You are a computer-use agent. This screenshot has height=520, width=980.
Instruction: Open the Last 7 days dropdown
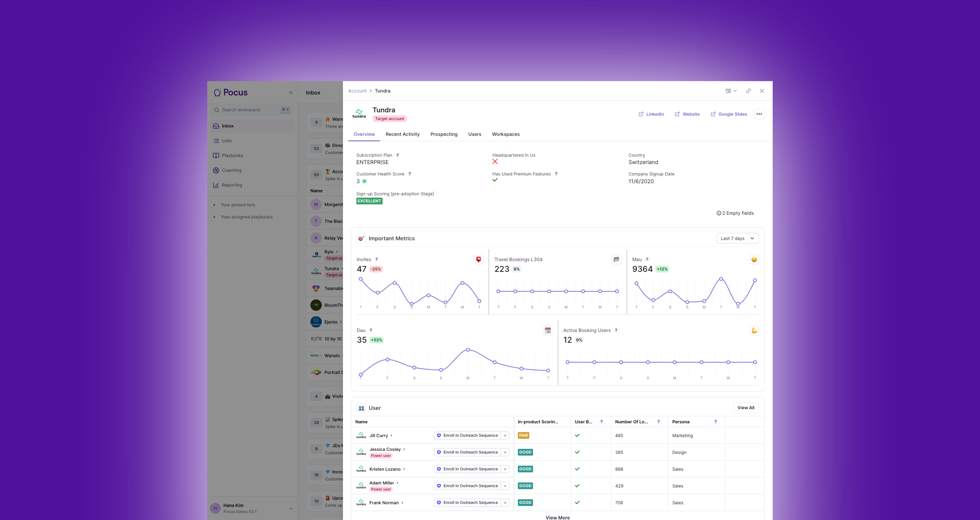click(x=737, y=239)
